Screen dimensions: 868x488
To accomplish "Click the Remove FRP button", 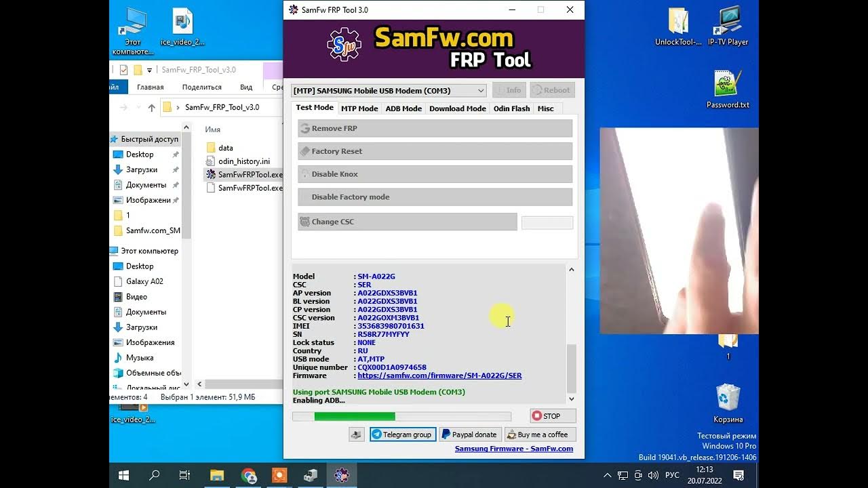I will pos(435,128).
